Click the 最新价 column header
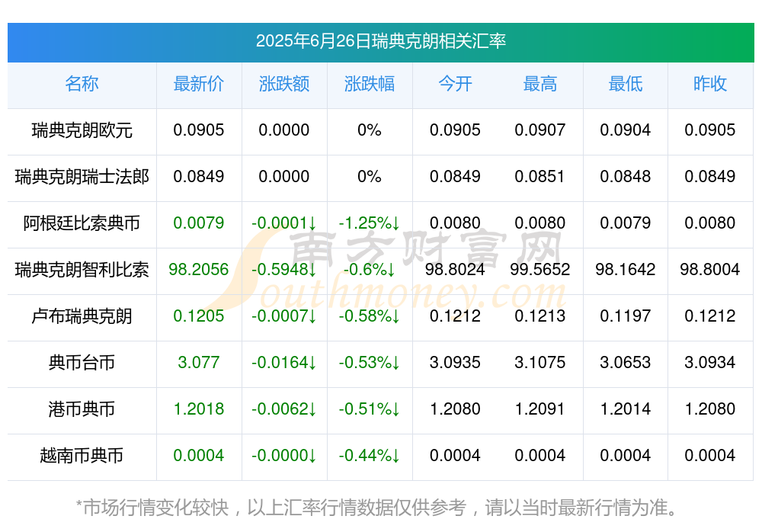 [199, 84]
